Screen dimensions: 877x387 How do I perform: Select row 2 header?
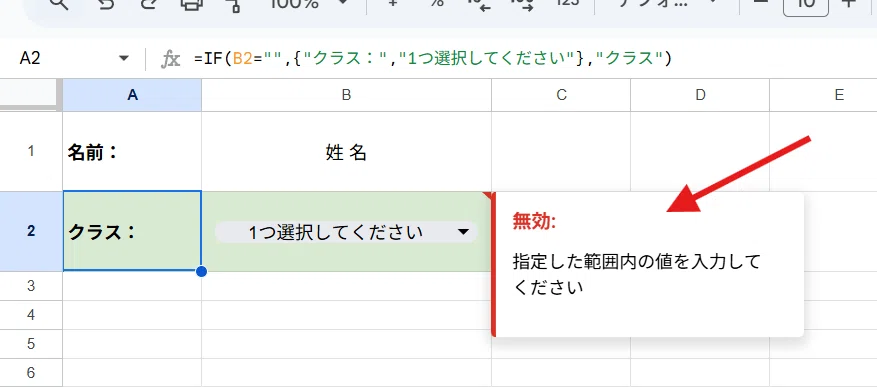click(31, 231)
